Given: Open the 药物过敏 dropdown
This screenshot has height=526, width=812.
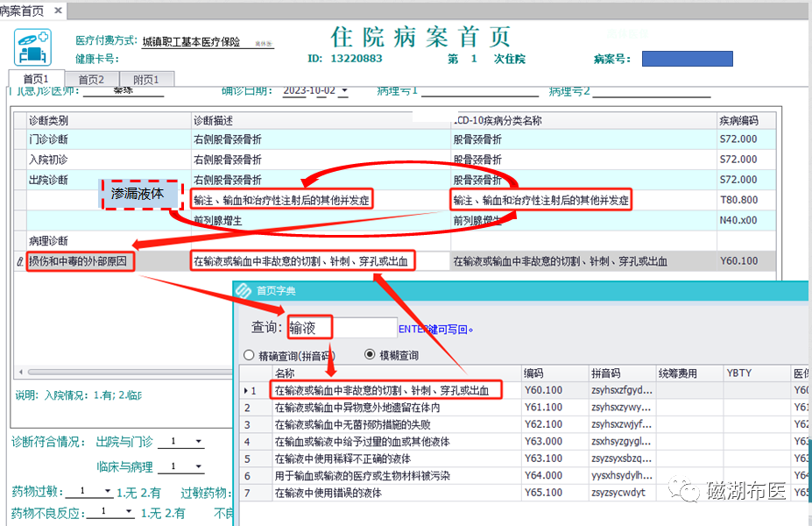Looking at the screenshot, I should [x=107, y=491].
